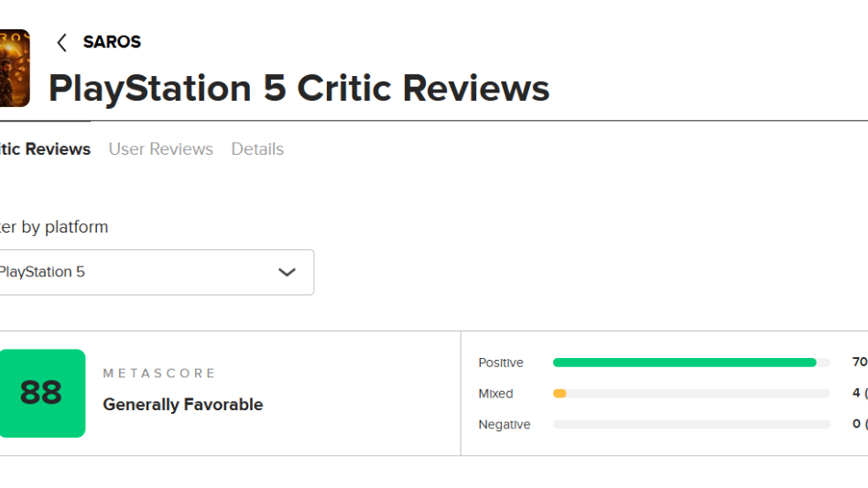Expand the platform filter chevron arrow
The height and width of the screenshot is (488, 868).
tap(287, 272)
